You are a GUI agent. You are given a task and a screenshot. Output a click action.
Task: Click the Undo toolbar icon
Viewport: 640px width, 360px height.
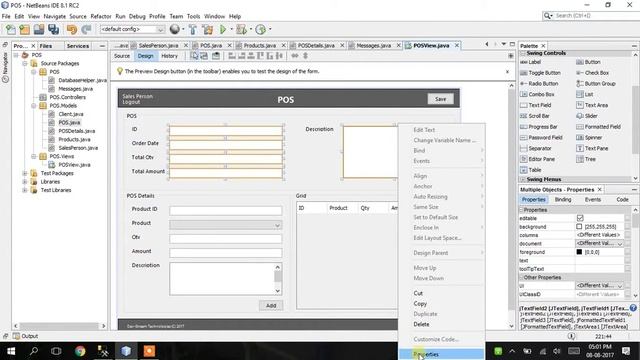click(72, 29)
